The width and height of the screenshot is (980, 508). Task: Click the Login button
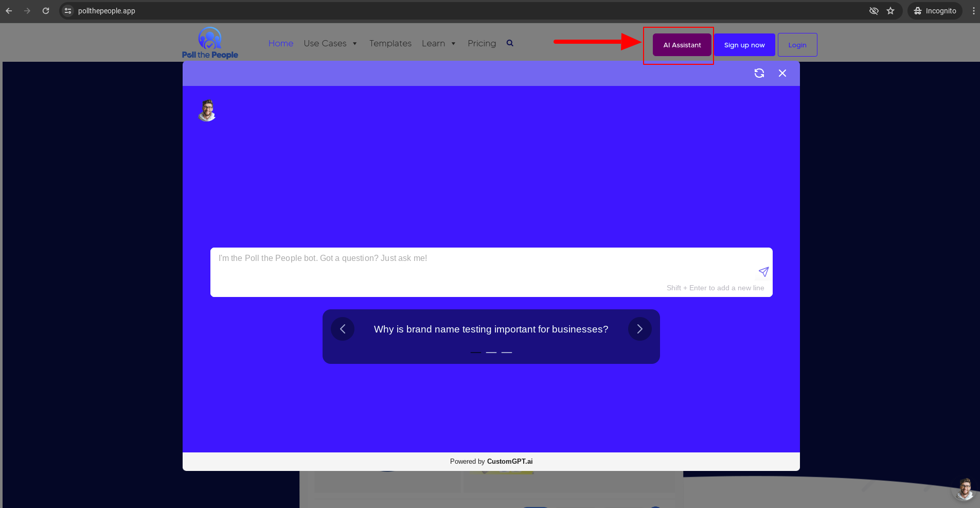797,45
